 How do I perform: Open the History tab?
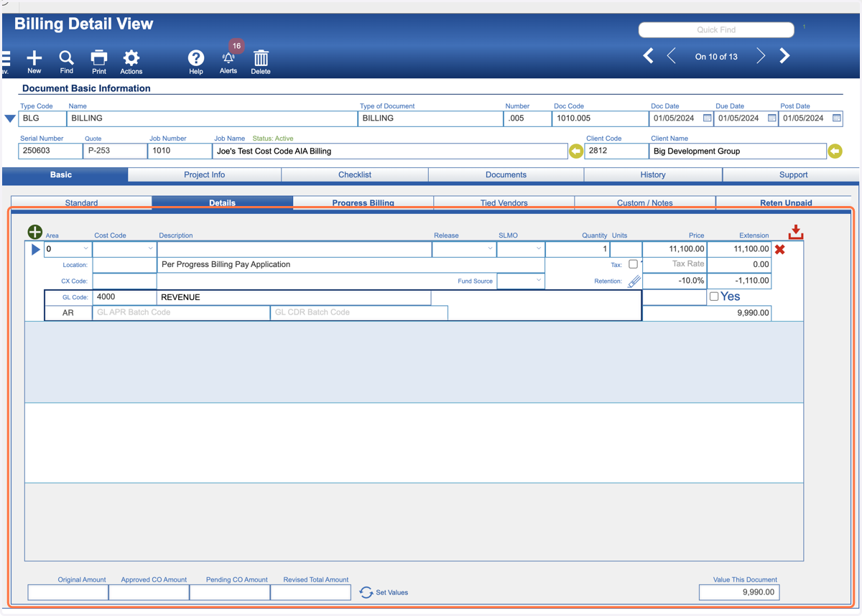(x=653, y=174)
